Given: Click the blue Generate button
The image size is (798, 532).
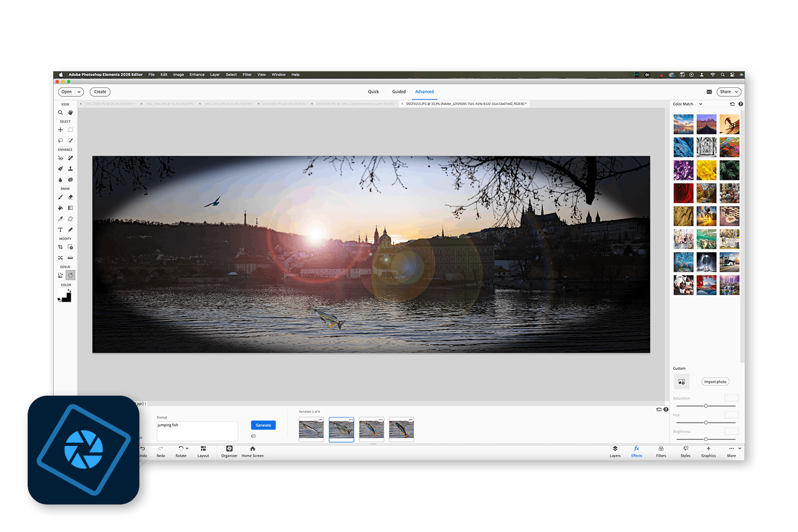Looking at the screenshot, I should [263, 425].
